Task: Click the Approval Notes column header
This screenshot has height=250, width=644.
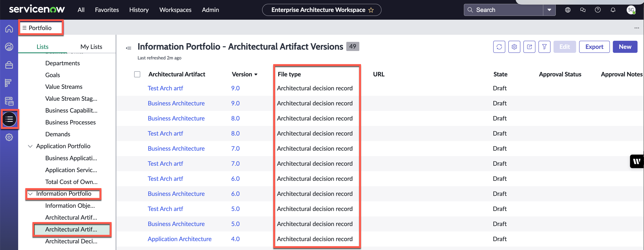Action: 621,74
